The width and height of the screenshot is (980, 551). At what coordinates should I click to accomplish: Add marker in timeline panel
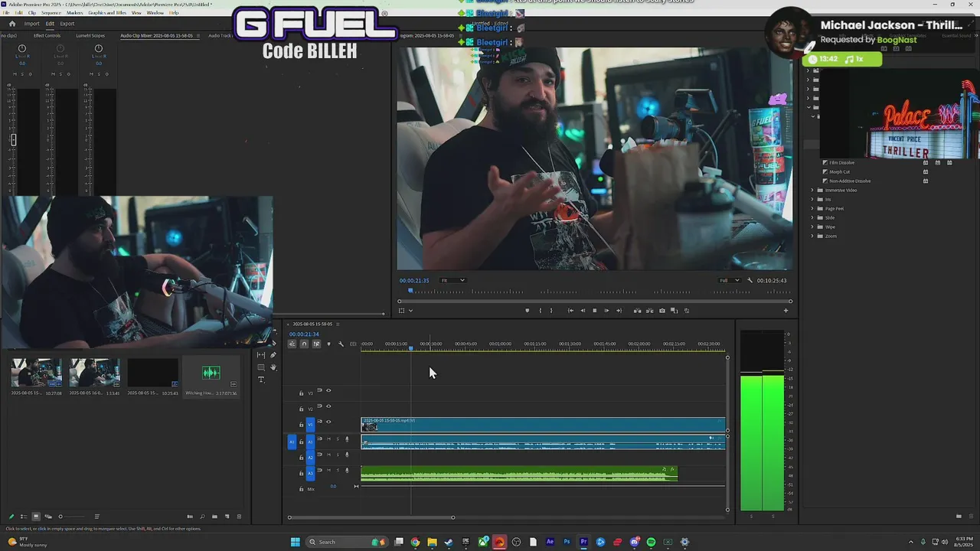[x=328, y=344]
